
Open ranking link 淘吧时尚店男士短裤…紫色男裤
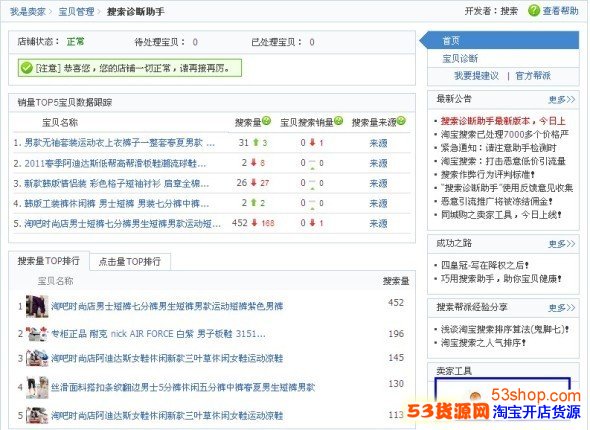pos(167,306)
